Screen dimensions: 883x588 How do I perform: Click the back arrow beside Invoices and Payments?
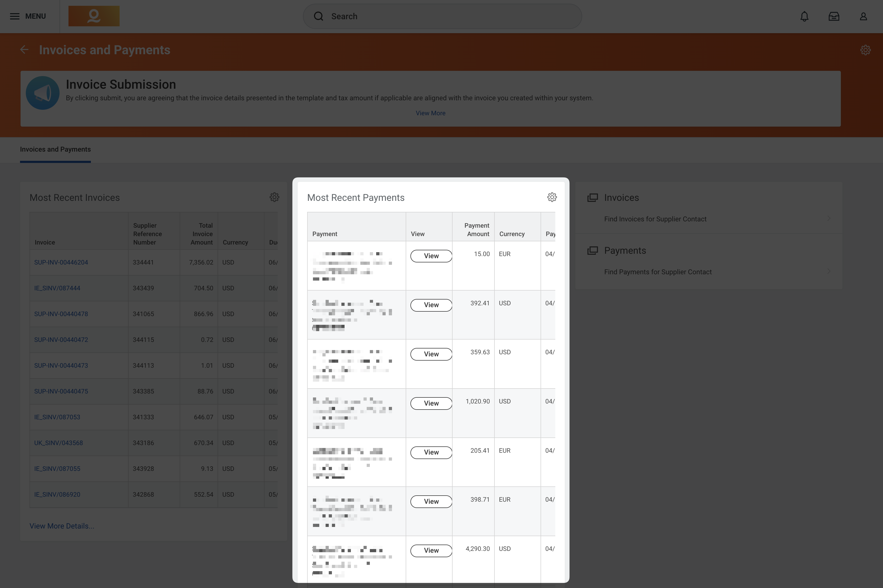tap(24, 49)
